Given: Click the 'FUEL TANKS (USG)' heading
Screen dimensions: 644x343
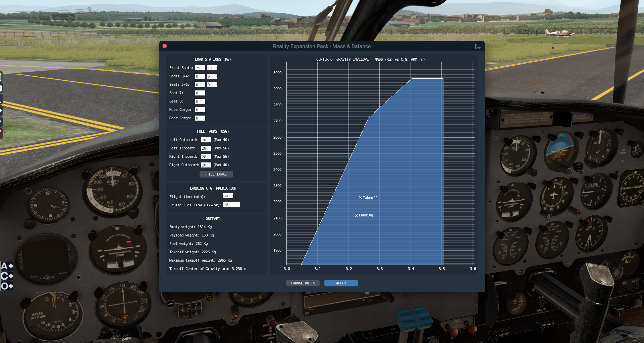Looking at the screenshot, I should click(213, 132).
